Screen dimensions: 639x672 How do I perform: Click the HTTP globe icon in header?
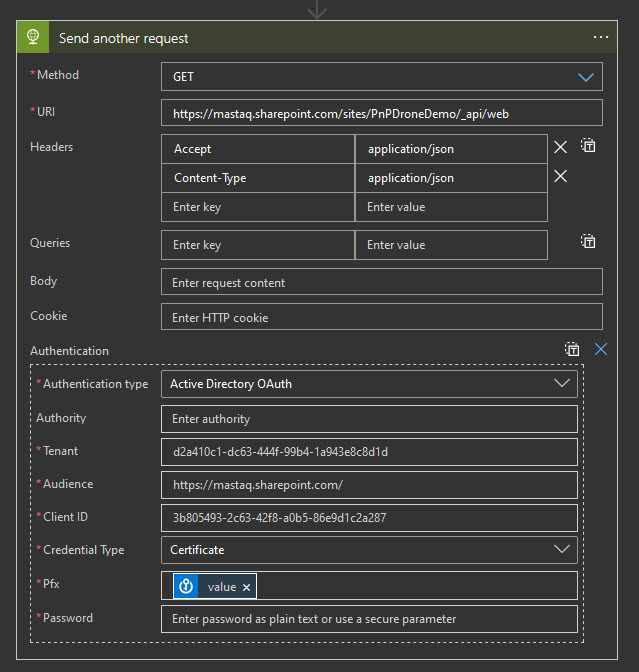pyautogui.click(x=33, y=38)
